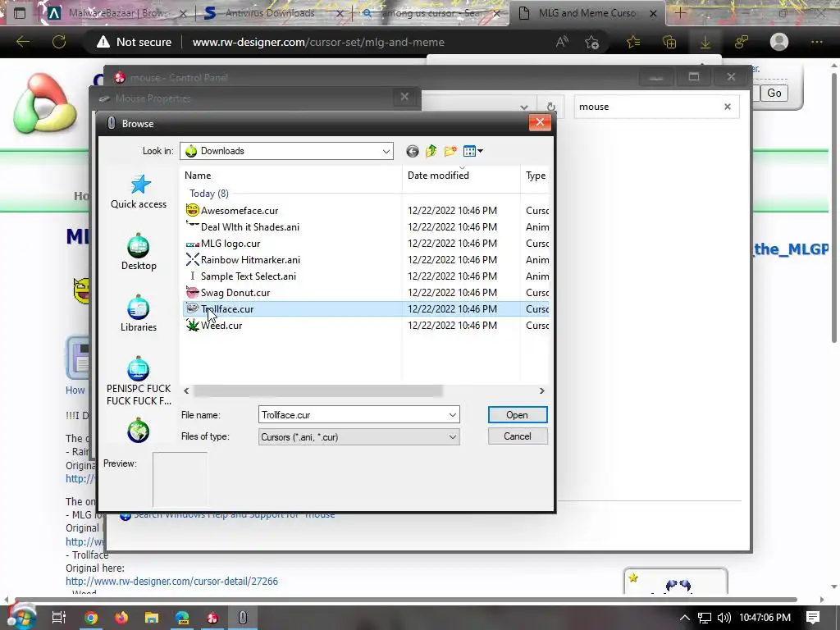Screen dimensions: 840x630
Task: Open the notification center icon
Action: [813, 618]
